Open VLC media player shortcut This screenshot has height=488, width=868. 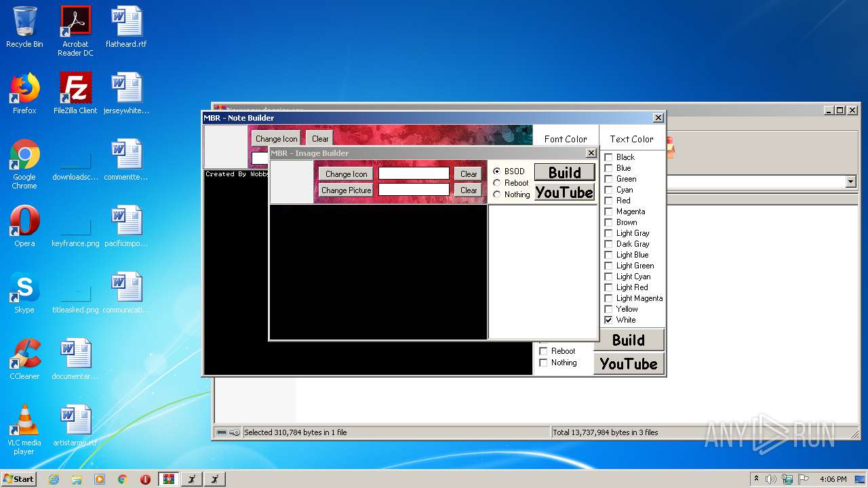tap(24, 430)
